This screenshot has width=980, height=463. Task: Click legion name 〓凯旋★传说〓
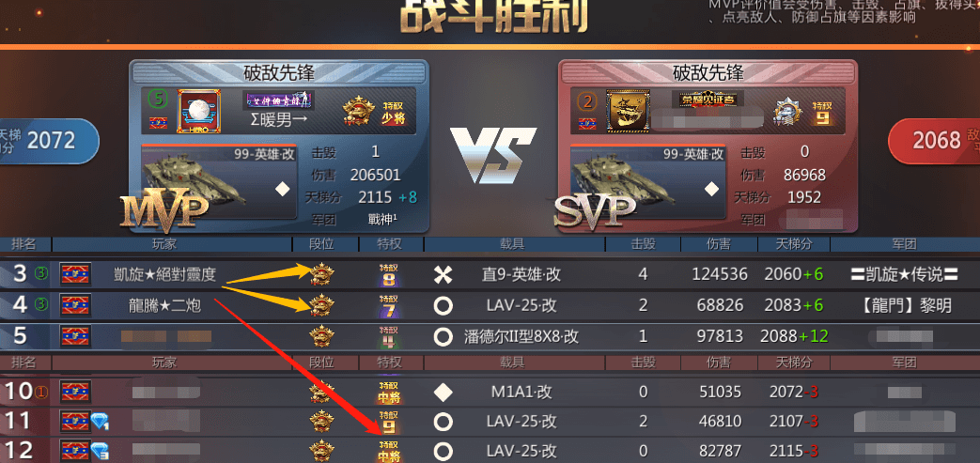click(x=905, y=274)
